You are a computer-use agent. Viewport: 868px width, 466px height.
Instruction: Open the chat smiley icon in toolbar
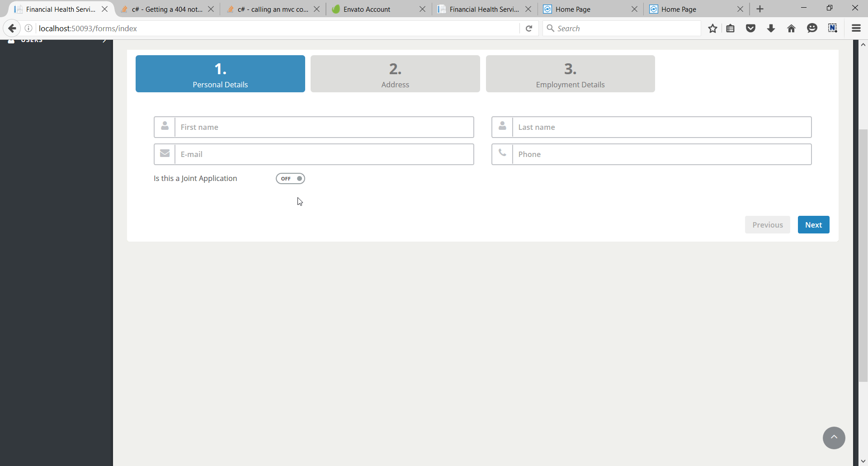pos(812,29)
